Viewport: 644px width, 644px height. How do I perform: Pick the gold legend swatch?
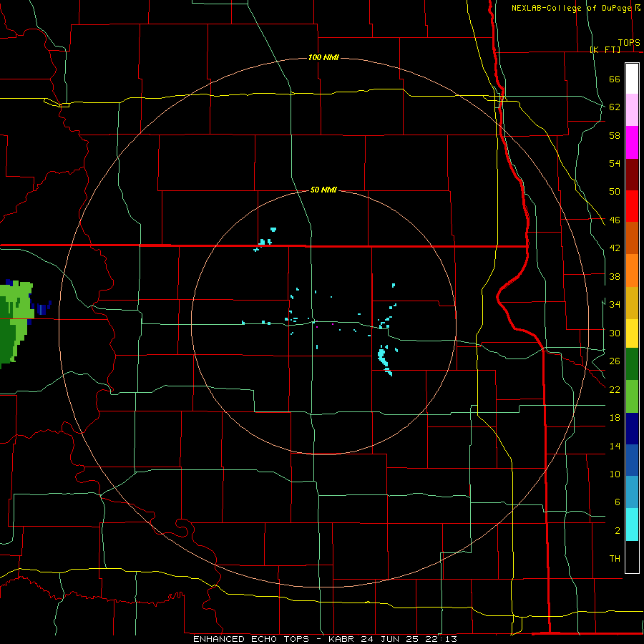[x=632, y=303]
